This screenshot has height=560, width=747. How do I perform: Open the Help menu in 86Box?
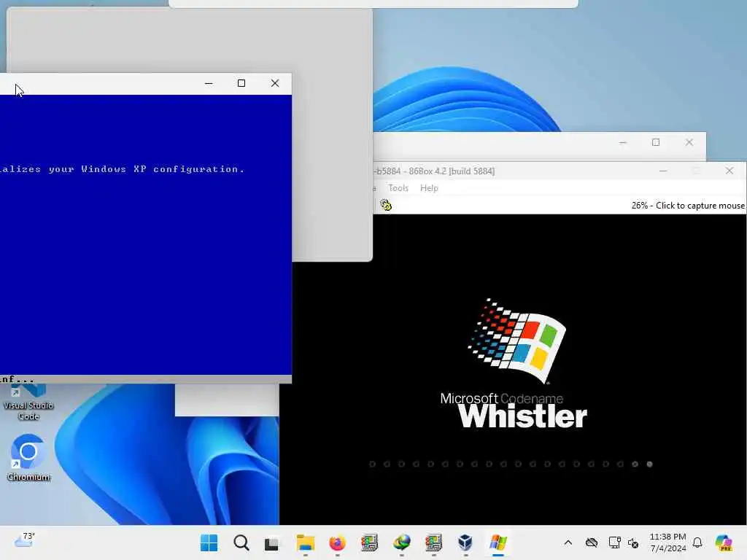pyautogui.click(x=429, y=188)
